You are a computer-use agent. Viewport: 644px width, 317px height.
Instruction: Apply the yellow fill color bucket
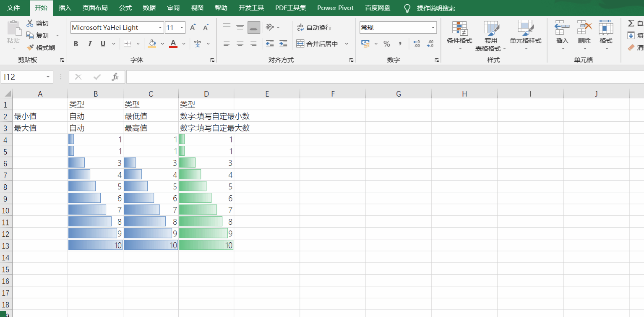coord(152,44)
